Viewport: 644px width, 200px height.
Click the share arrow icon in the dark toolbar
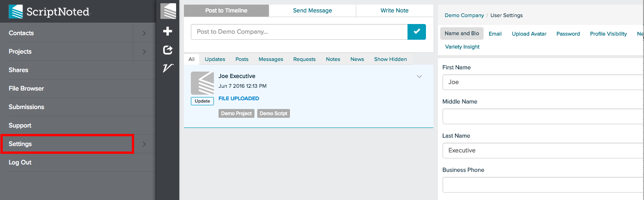(x=168, y=50)
